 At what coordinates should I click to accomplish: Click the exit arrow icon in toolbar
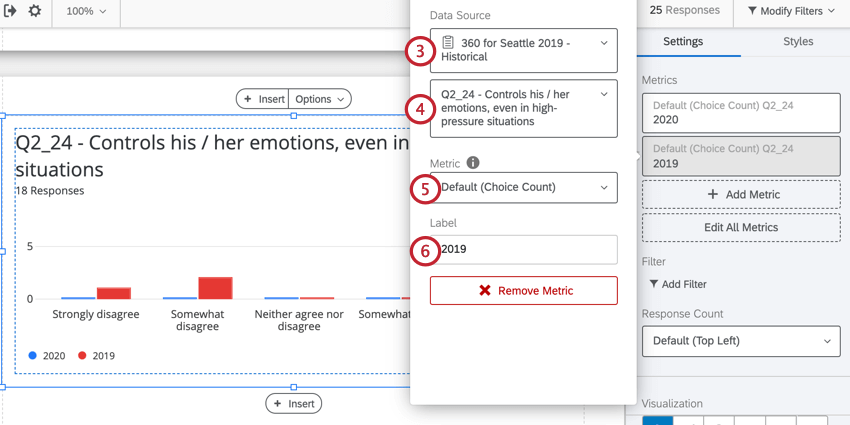tap(10, 10)
